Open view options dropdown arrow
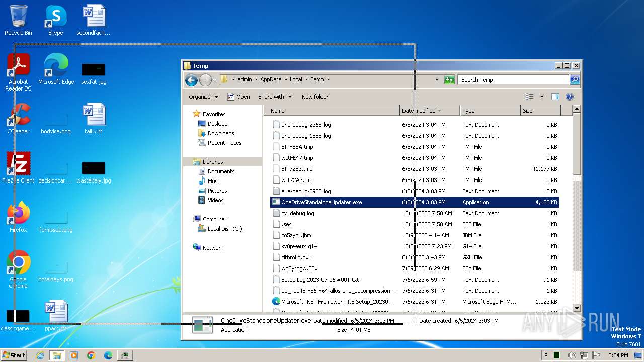This screenshot has height=362, width=644. tap(542, 97)
